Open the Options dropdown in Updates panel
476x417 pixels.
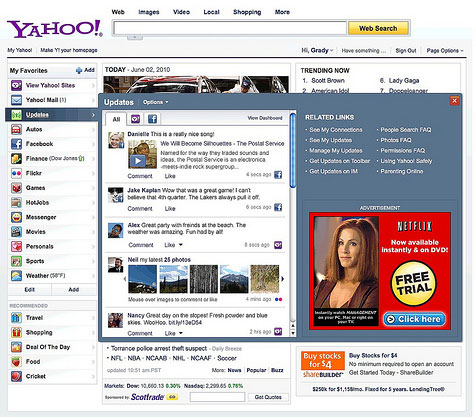click(x=156, y=102)
